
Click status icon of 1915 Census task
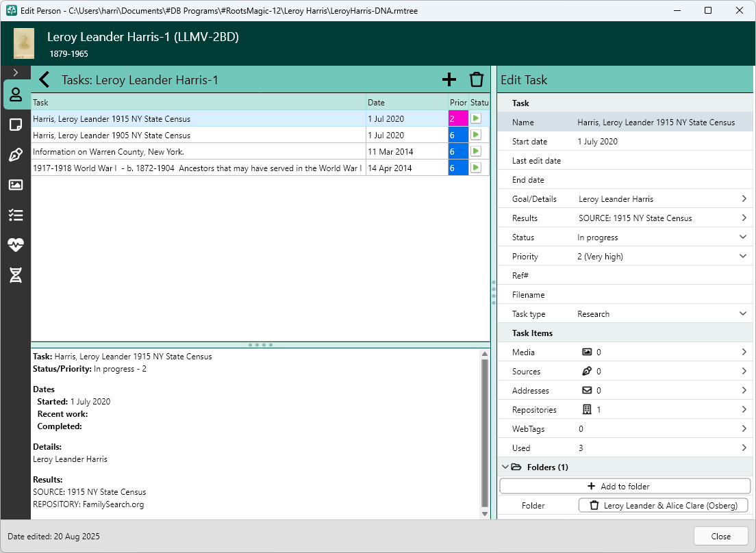coord(476,118)
